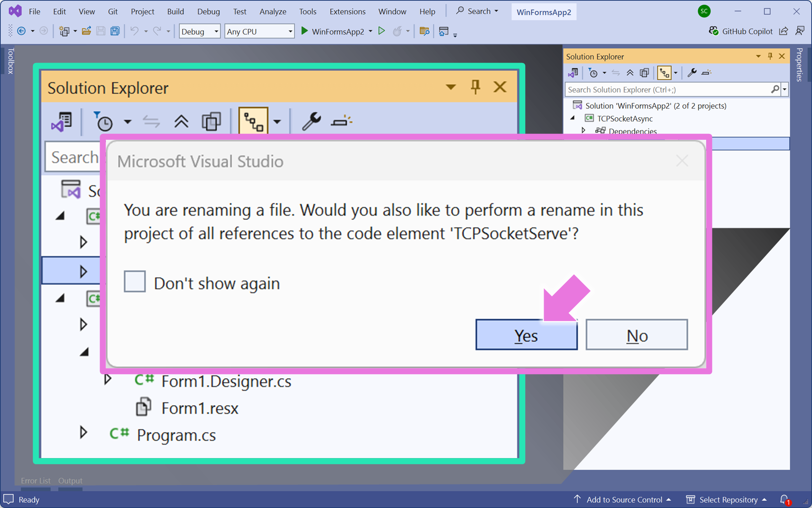The image size is (812, 508).
Task: Open the New Project dropdown arrow
Action: (x=75, y=31)
